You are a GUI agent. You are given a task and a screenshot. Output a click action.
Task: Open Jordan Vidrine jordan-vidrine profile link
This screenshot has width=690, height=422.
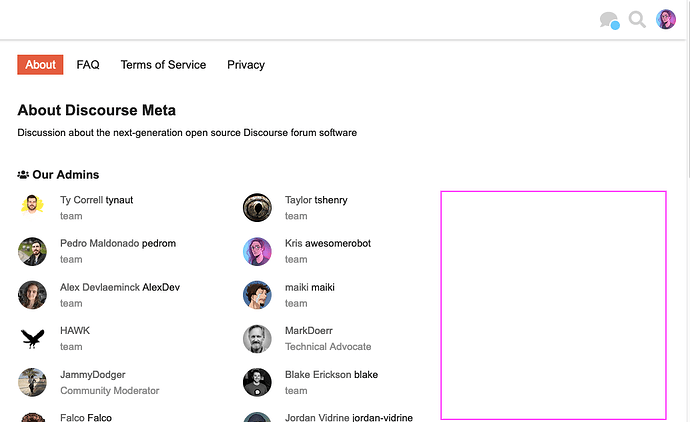(349, 417)
